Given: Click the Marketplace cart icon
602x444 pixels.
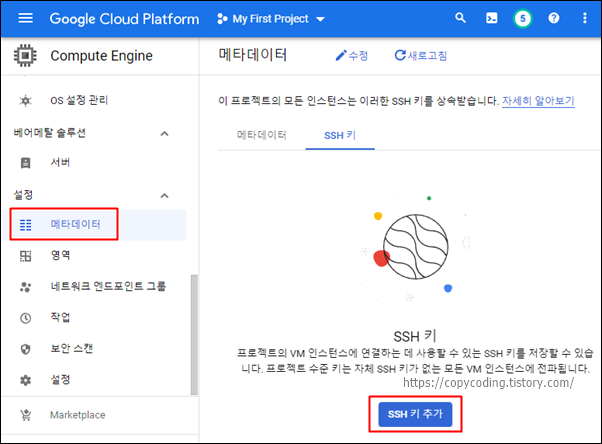Looking at the screenshot, I should click(x=25, y=415).
